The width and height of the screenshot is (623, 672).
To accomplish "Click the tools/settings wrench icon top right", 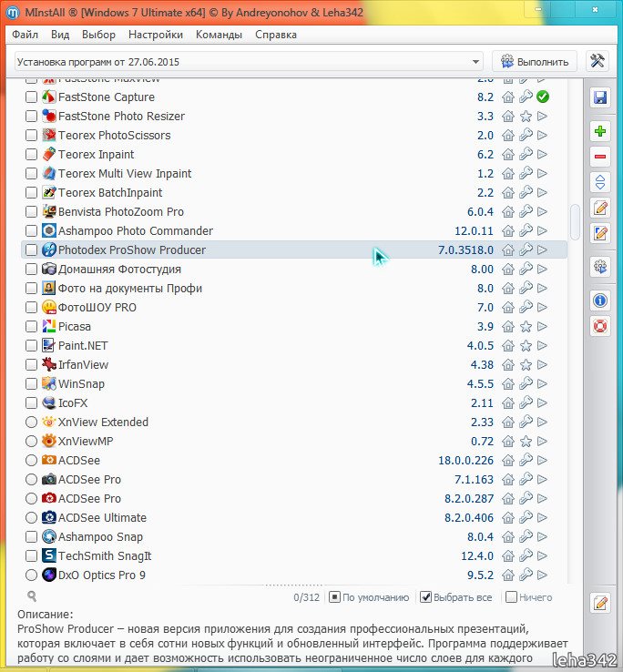I will [x=597, y=61].
